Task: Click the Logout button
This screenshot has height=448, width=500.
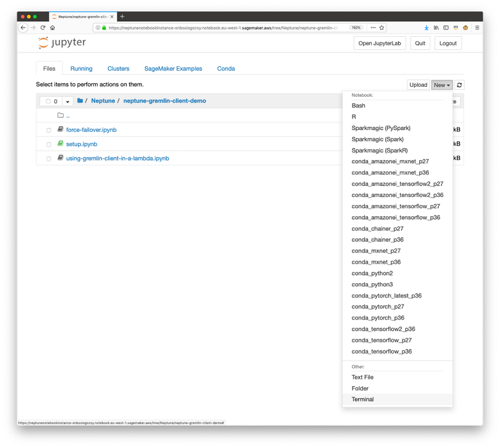Action: tap(447, 43)
